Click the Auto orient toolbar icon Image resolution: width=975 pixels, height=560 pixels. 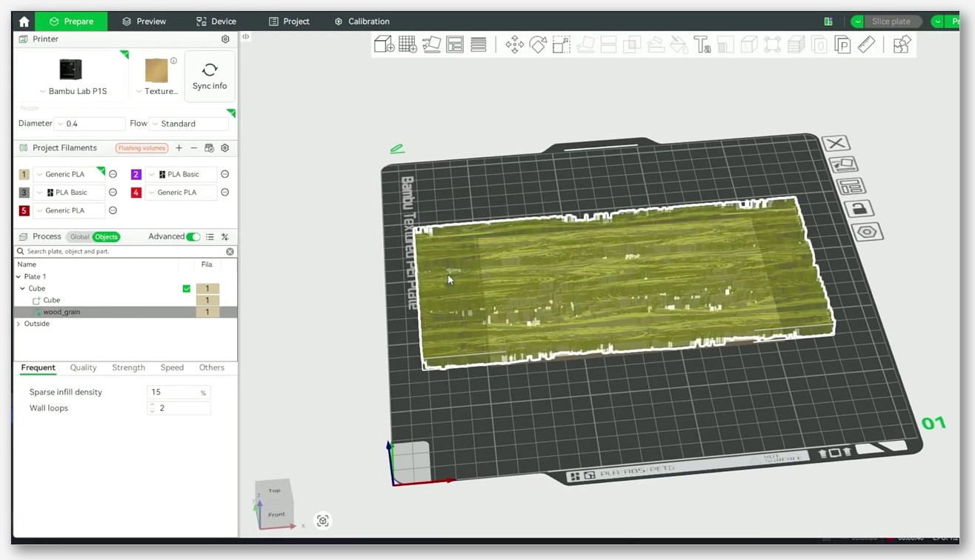431,45
